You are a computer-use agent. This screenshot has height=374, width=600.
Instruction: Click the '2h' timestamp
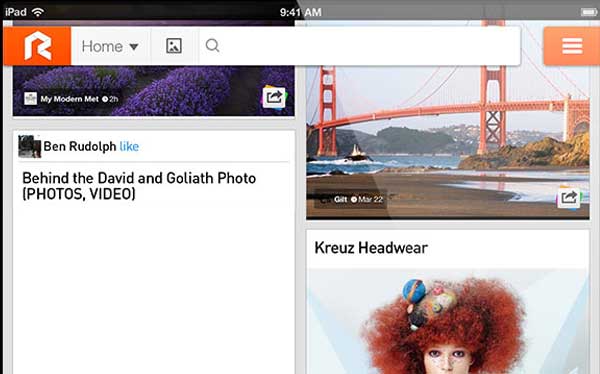click(114, 99)
